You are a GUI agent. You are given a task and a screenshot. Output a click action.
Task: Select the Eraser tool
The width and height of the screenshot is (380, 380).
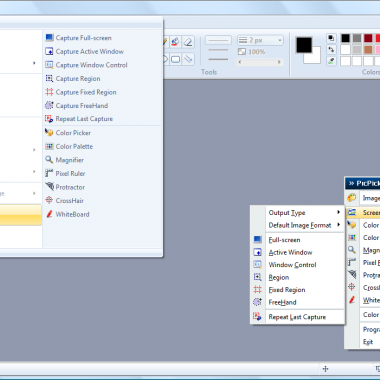188,42
